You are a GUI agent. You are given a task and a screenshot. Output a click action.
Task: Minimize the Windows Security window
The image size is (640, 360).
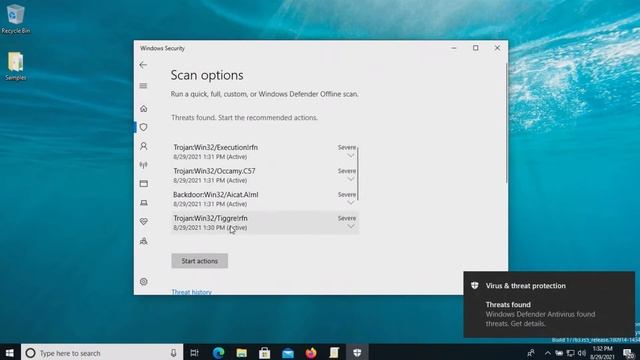tap(454, 48)
